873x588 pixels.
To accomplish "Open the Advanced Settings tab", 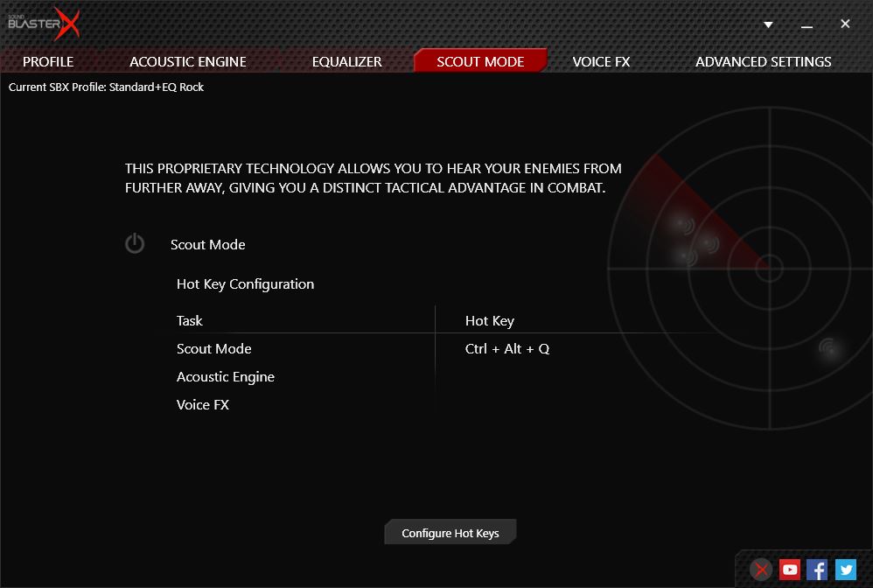I will tap(763, 61).
